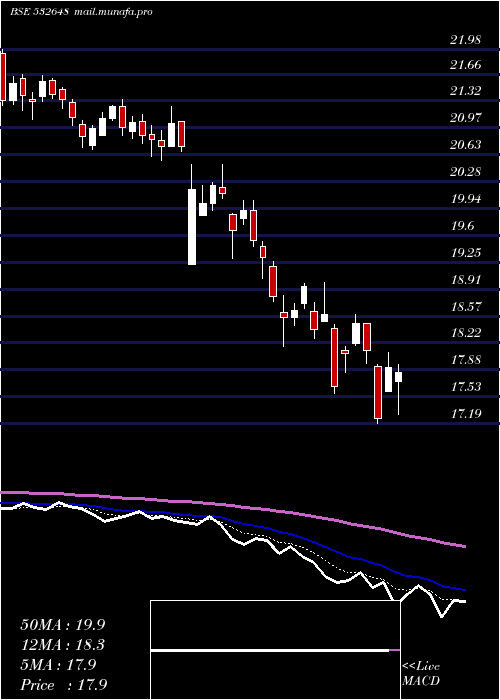Click the 20.97 price axis label
Viewport: 500px width, 700px height.
pyautogui.click(x=466, y=118)
